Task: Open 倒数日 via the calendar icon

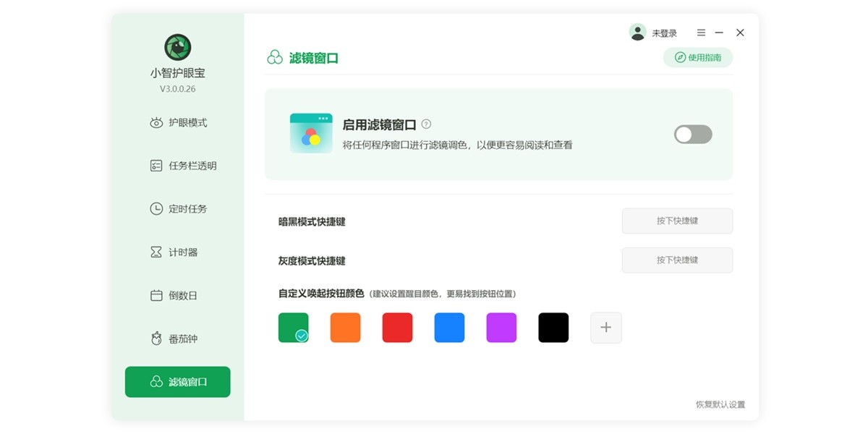Action: click(155, 295)
